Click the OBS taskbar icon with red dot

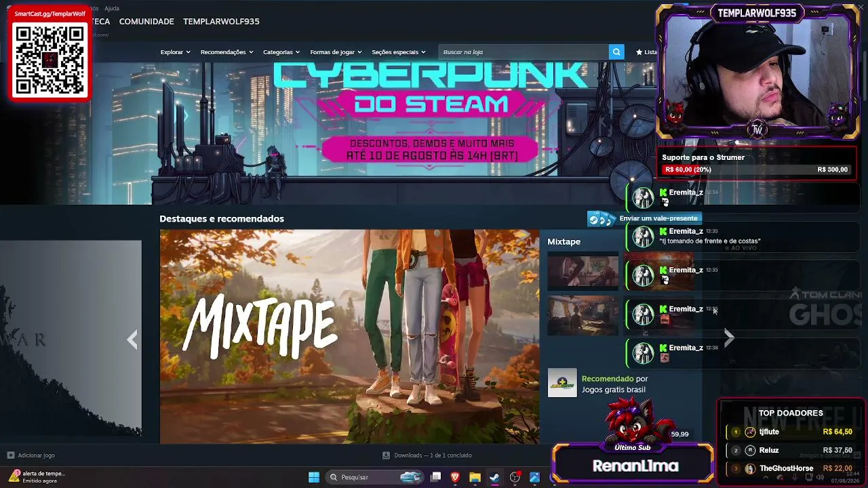pyautogui.click(x=515, y=477)
